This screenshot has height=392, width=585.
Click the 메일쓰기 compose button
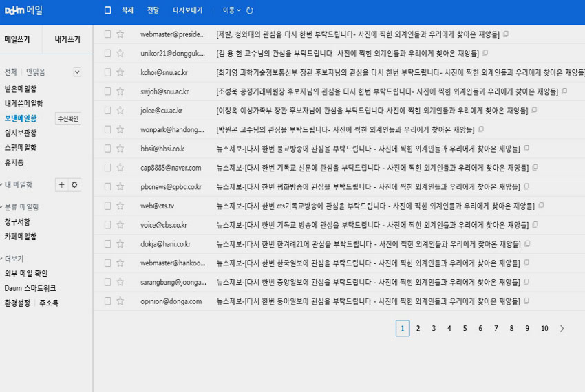[17, 39]
